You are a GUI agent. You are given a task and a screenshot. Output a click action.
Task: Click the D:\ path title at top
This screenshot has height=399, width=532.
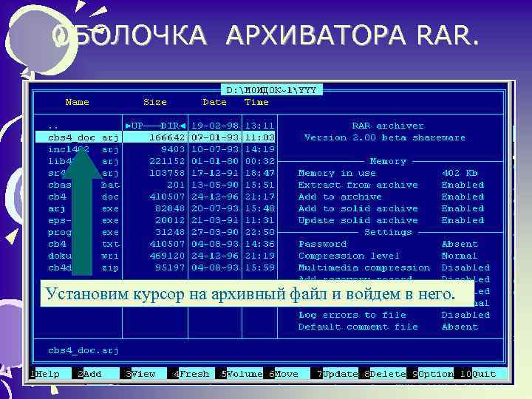[x=271, y=90]
